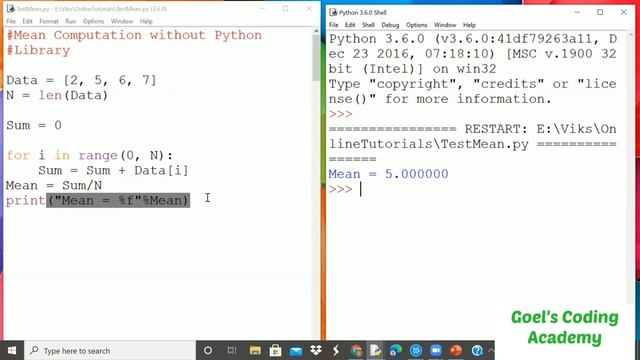The width and height of the screenshot is (640, 360).
Task: Click the Python Shell title bar icon
Action: (x=333, y=12)
